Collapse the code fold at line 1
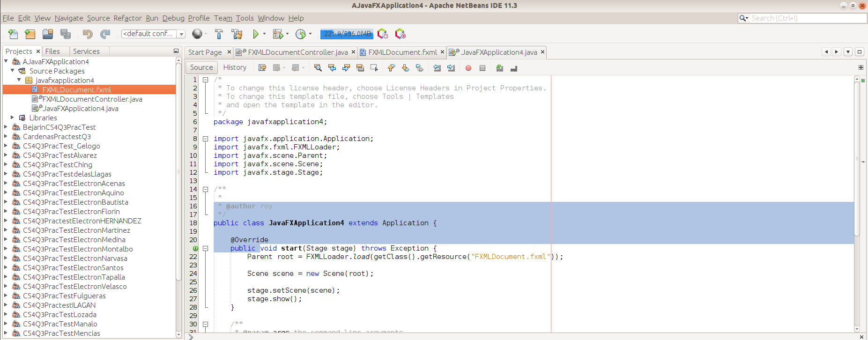Image resolution: width=868 pixels, height=340 pixels. point(205,80)
